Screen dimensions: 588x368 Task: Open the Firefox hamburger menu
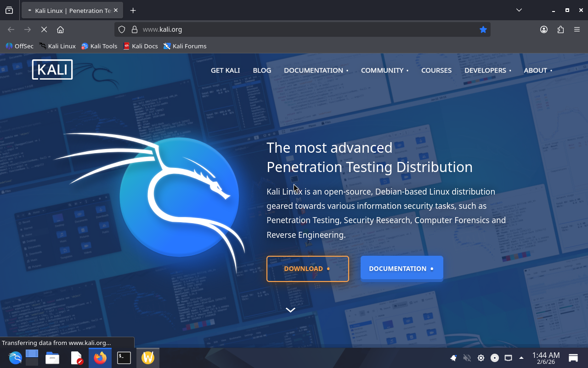(577, 29)
